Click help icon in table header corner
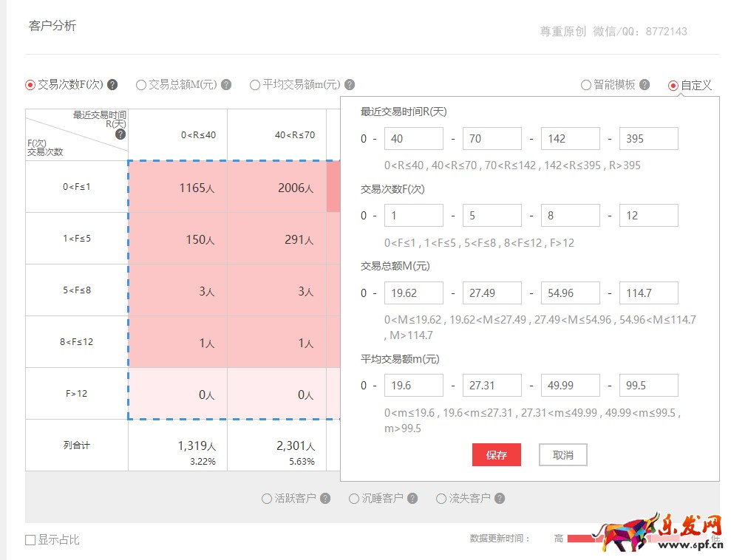This screenshot has height=560, width=731. tap(120, 134)
